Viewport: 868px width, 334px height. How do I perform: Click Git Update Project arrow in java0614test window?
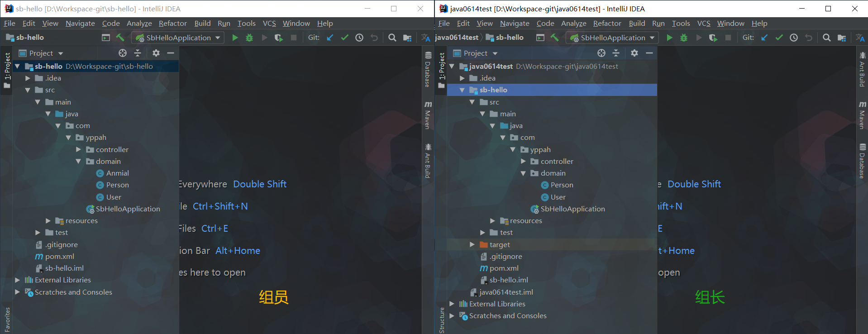764,38
